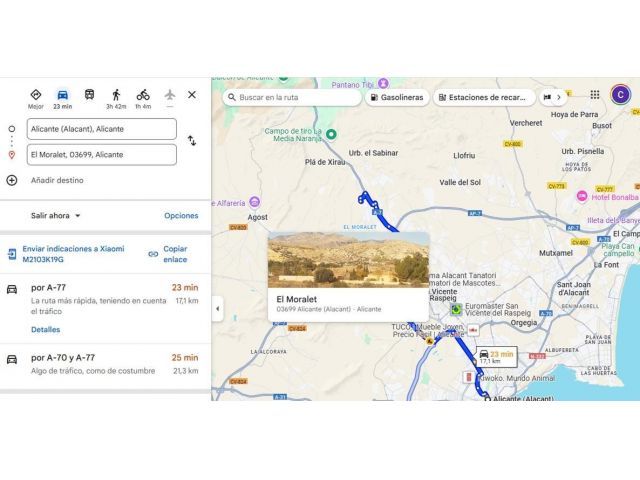Click car icon of A-70 route
Viewport: 640px width, 480px height.
(x=12, y=360)
